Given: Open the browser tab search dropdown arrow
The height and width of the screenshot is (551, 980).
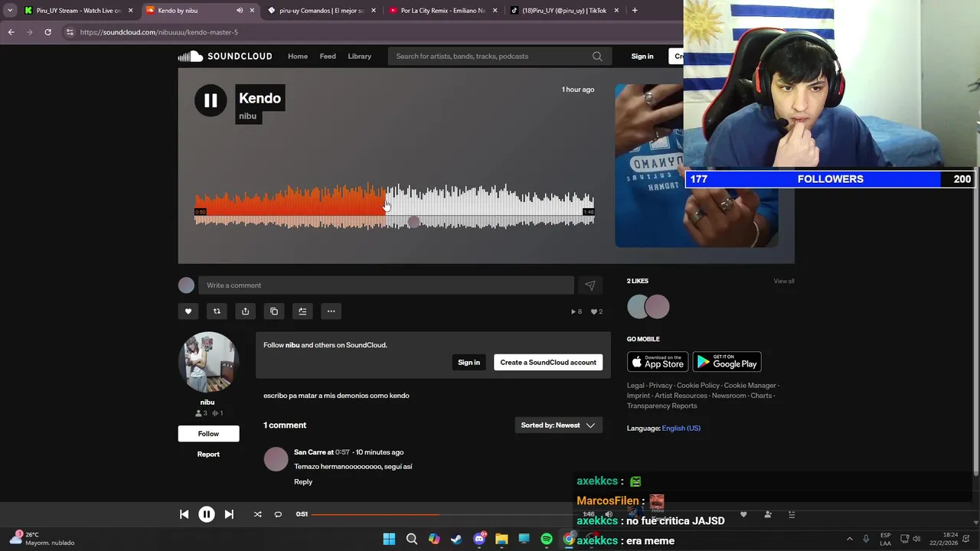Looking at the screenshot, I should (x=10, y=11).
